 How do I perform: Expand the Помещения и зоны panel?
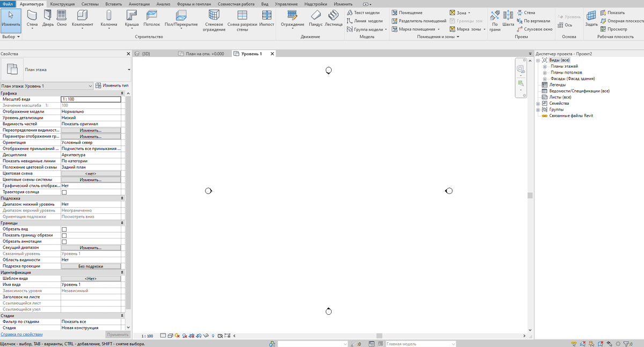point(438,37)
